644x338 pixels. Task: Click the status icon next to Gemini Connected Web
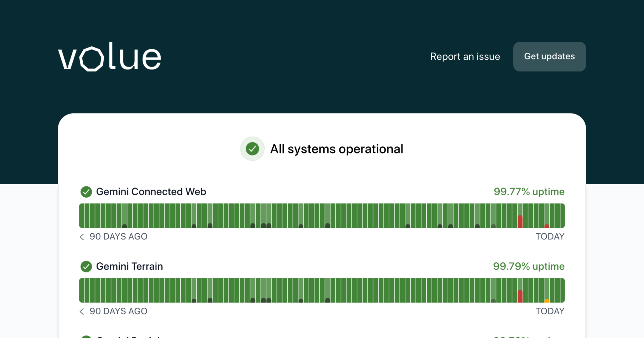(86, 192)
